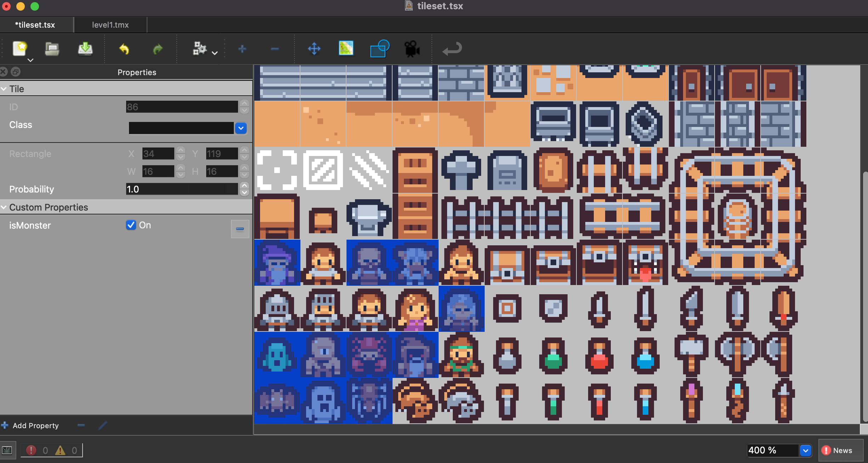Open the New document dropdown arrow
The height and width of the screenshot is (463, 868).
pyautogui.click(x=30, y=60)
